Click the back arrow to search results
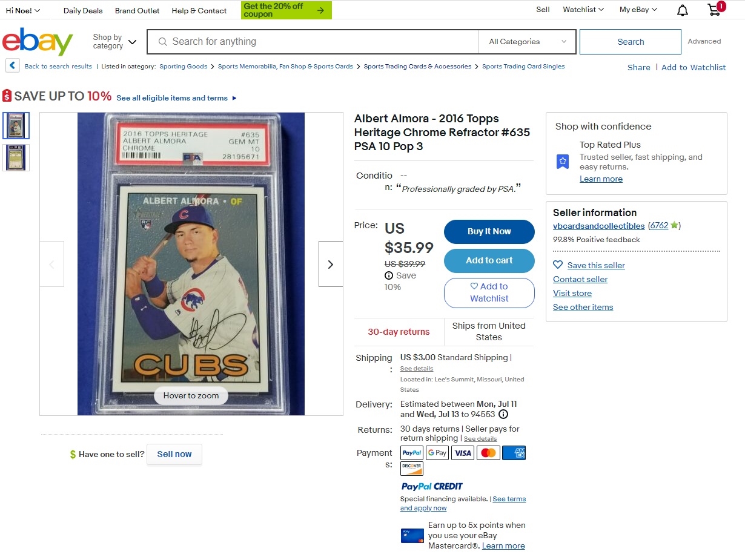The height and width of the screenshot is (560, 745). tap(12, 65)
